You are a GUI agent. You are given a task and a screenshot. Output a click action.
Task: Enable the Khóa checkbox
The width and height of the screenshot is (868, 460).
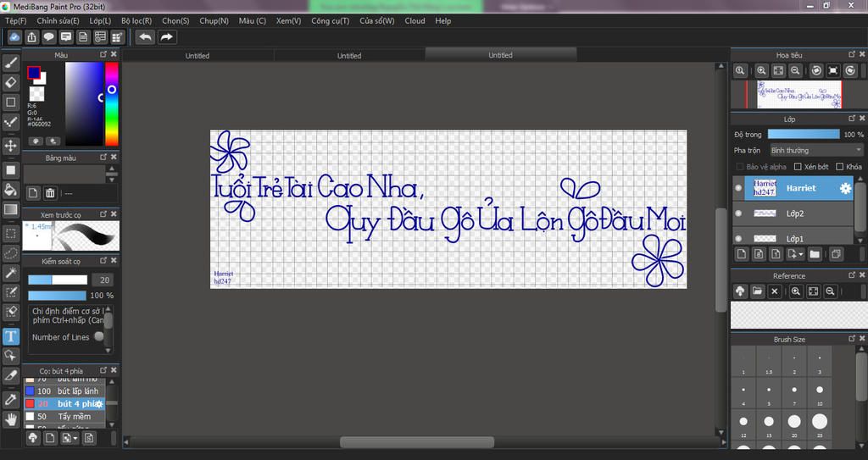[x=840, y=167]
